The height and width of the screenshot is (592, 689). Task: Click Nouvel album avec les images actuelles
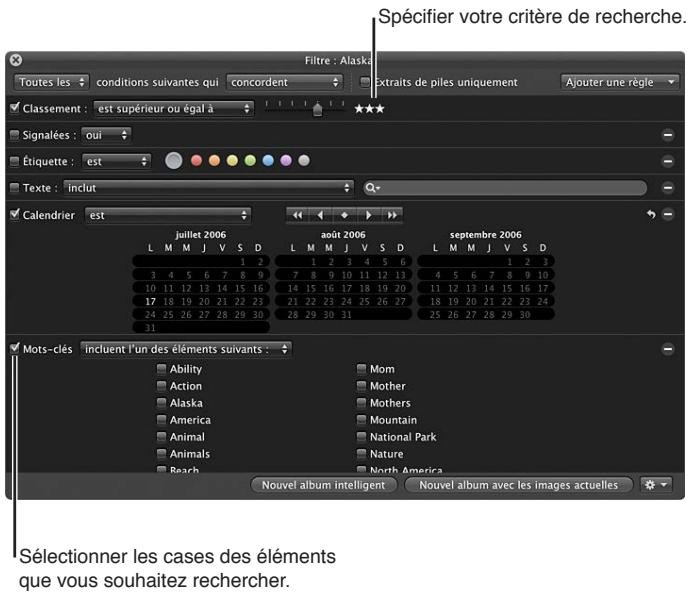(518, 485)
